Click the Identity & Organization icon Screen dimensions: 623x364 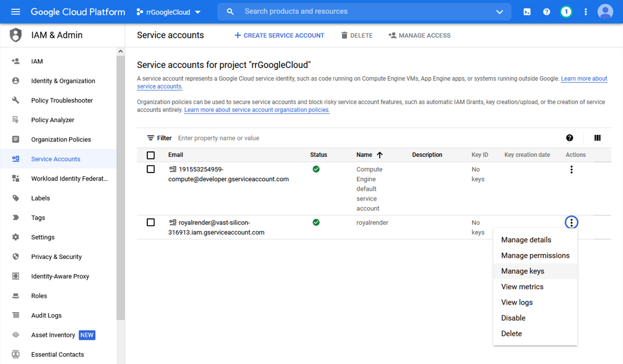15,81
